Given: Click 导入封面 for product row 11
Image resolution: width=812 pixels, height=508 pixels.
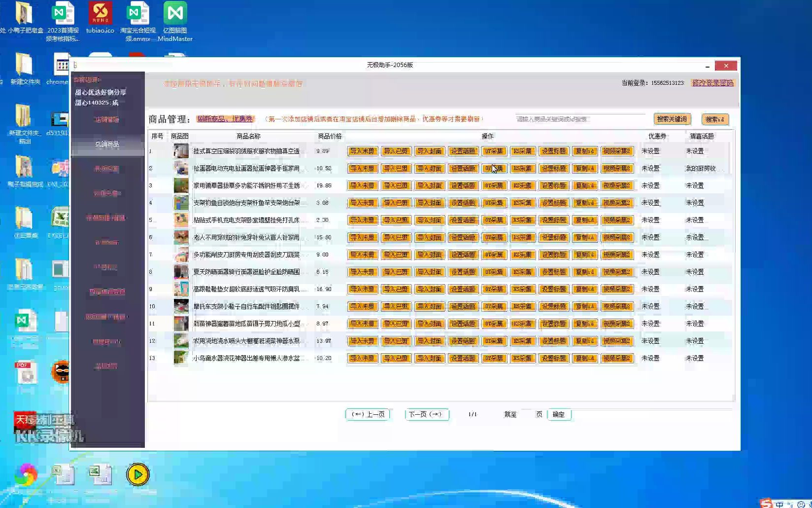Looking at the screenshot, I should pyautogui.click(x=429, y=324).
